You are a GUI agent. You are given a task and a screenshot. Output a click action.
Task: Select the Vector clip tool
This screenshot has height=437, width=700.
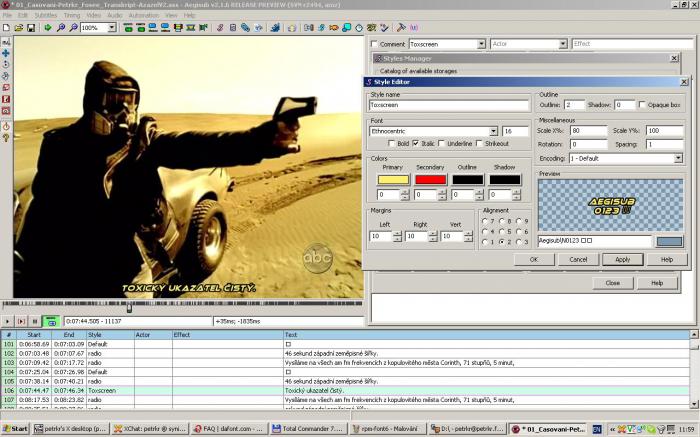click(6, 110)
